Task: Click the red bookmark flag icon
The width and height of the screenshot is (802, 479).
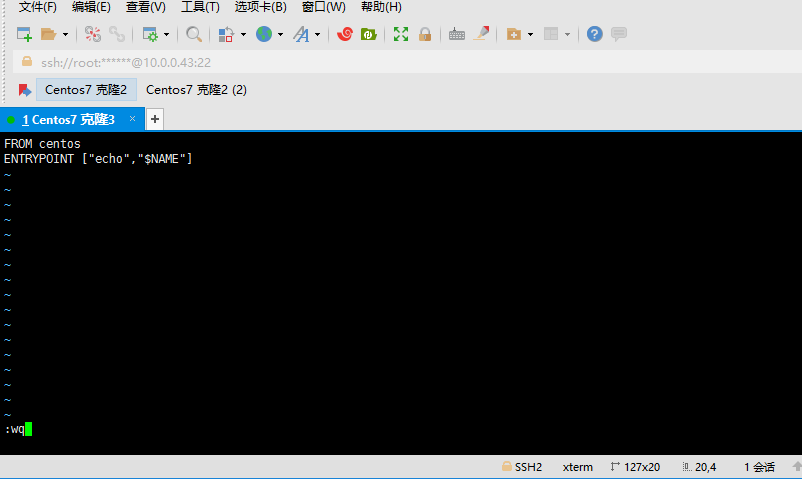Action: tap(25, 90)
